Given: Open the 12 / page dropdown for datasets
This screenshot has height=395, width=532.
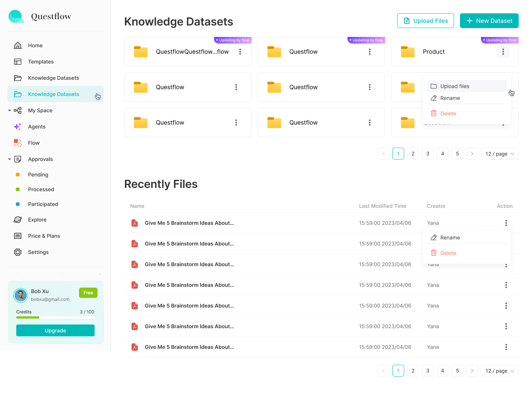Looking at the screenshot, I should pyautogui.click(x=499, y=154).
